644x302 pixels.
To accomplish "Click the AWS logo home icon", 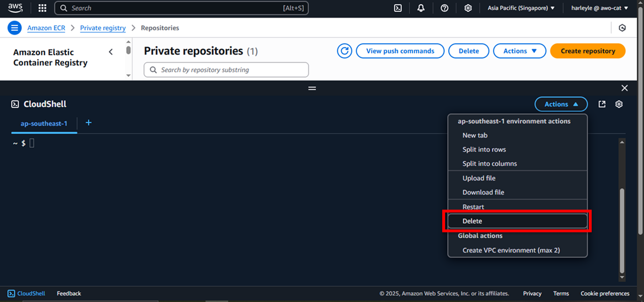I will tap(15, 8).
